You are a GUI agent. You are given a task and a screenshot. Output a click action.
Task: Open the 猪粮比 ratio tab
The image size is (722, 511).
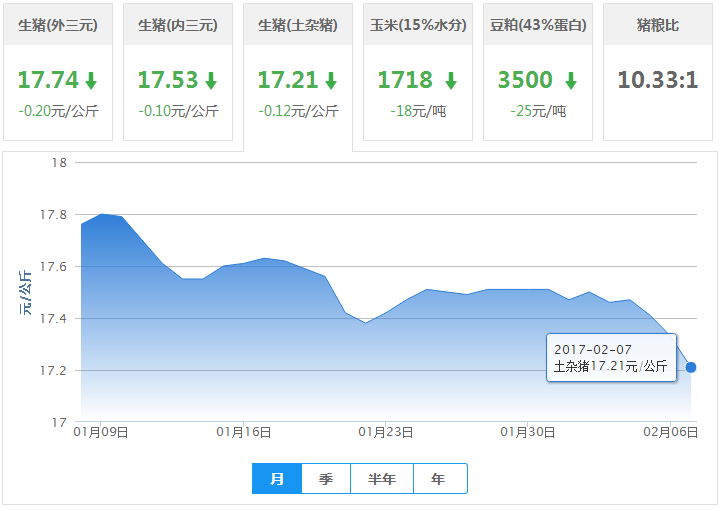click(657, 25)
